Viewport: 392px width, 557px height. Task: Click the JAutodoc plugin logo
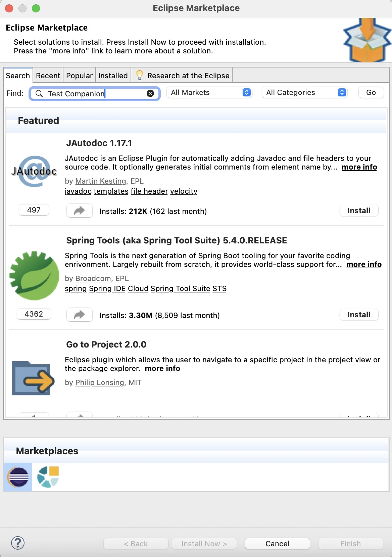(34, 171)
